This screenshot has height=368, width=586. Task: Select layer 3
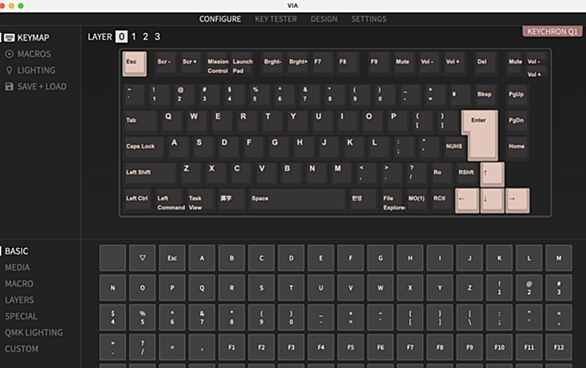pyautogui.click(x=157, y=37)
